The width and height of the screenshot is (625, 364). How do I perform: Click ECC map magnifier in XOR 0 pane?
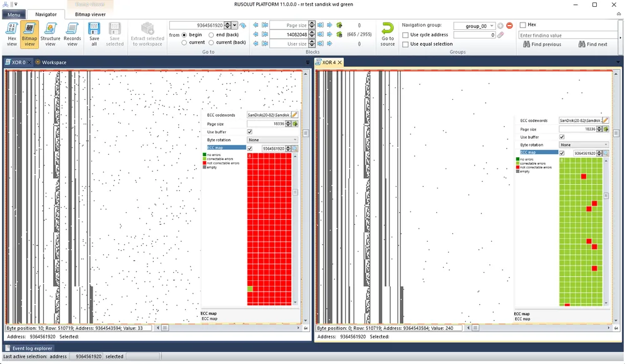coord(294,149)
